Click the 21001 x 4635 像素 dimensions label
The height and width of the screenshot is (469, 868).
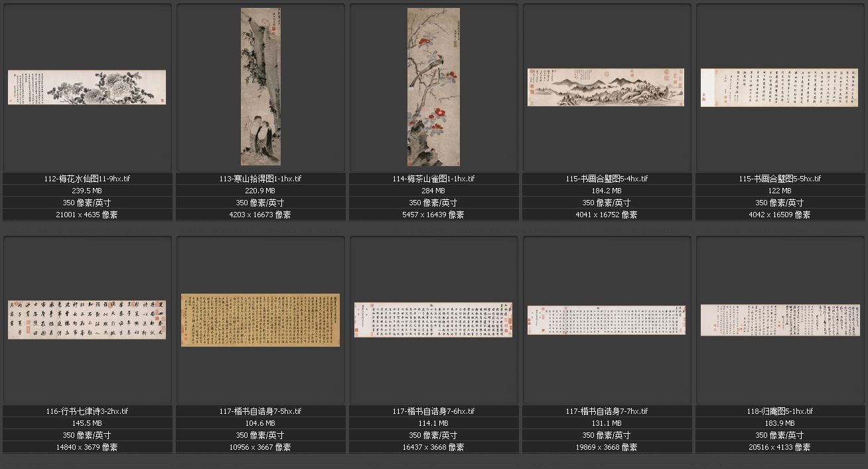(x=87, y=215)
